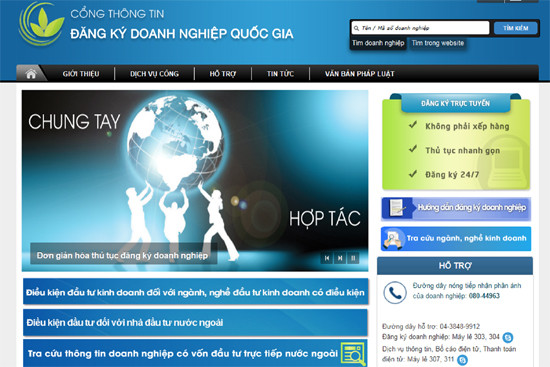Click the TÌM KIẾM search button
Screen dimensions: 550x367
(516, 28)
